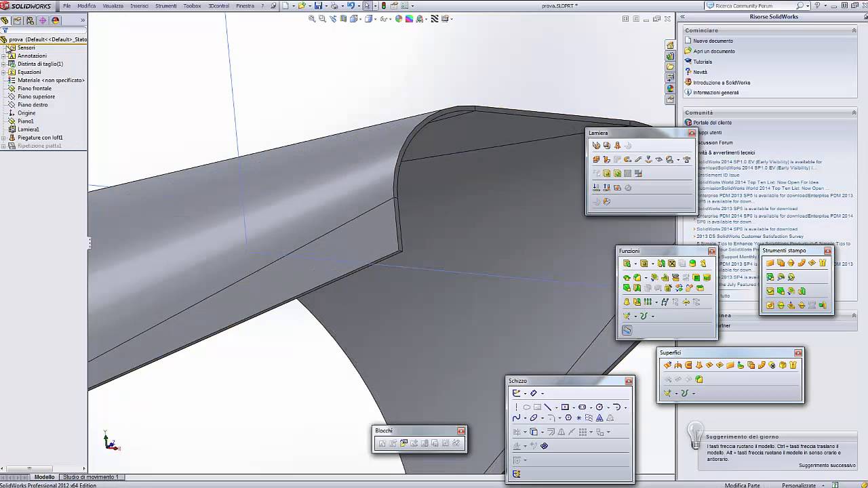Open the Design Library icon in the task pane
868x488 pixels.
(x=670, y=56)
